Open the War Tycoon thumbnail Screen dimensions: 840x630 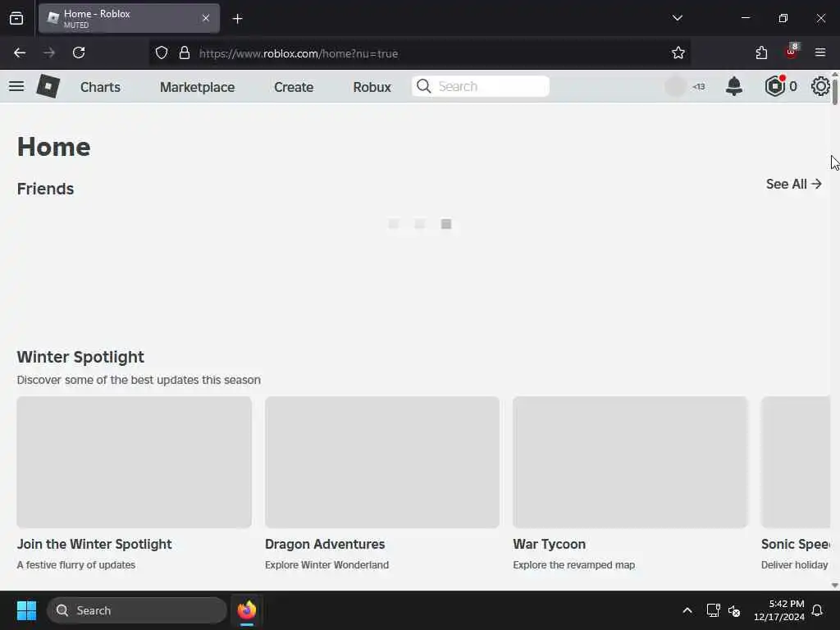(630, 462)
